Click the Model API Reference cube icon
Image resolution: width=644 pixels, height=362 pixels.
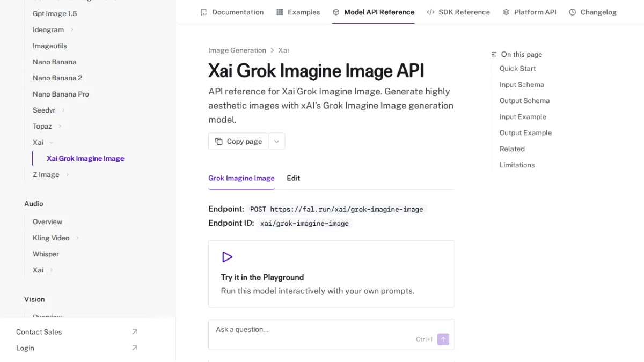(x=336, y=12)
